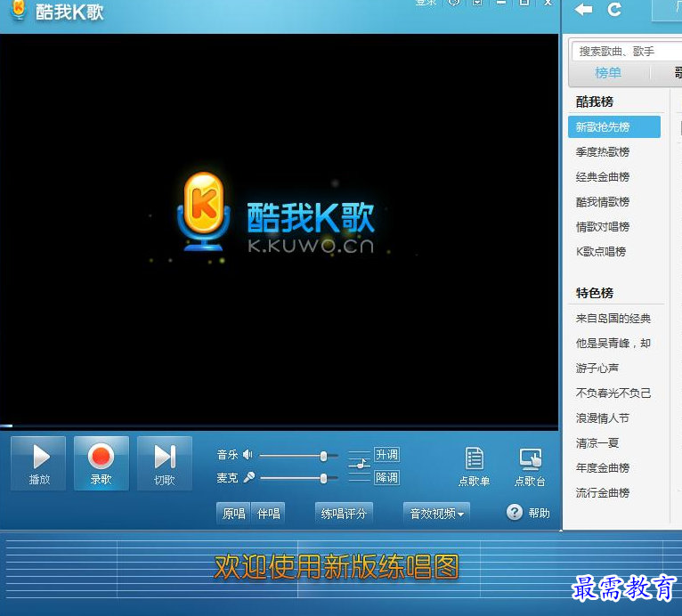Click the 帮助 help text link
The height and width of the screenshot is (616, 682).
pyautogui.click(x=539, y=514)
